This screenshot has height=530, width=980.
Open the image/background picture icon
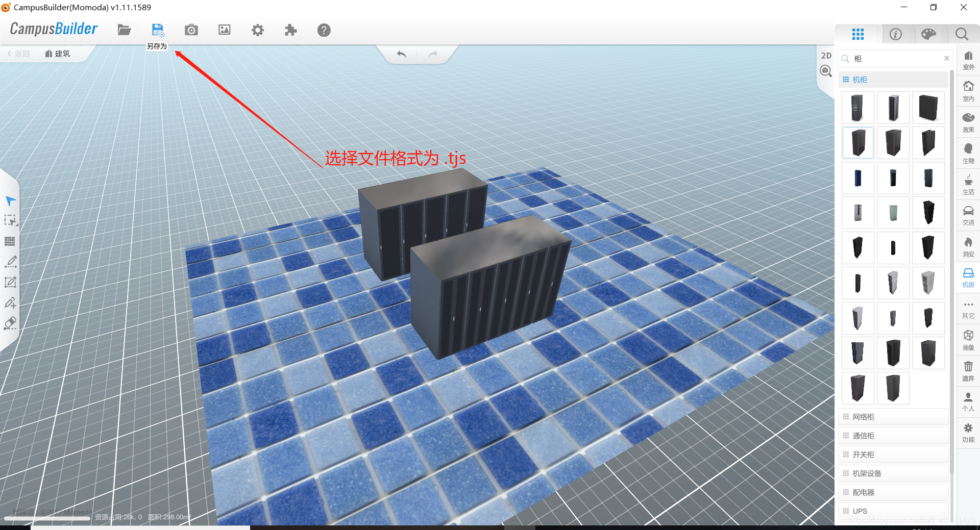click(225, 30)
